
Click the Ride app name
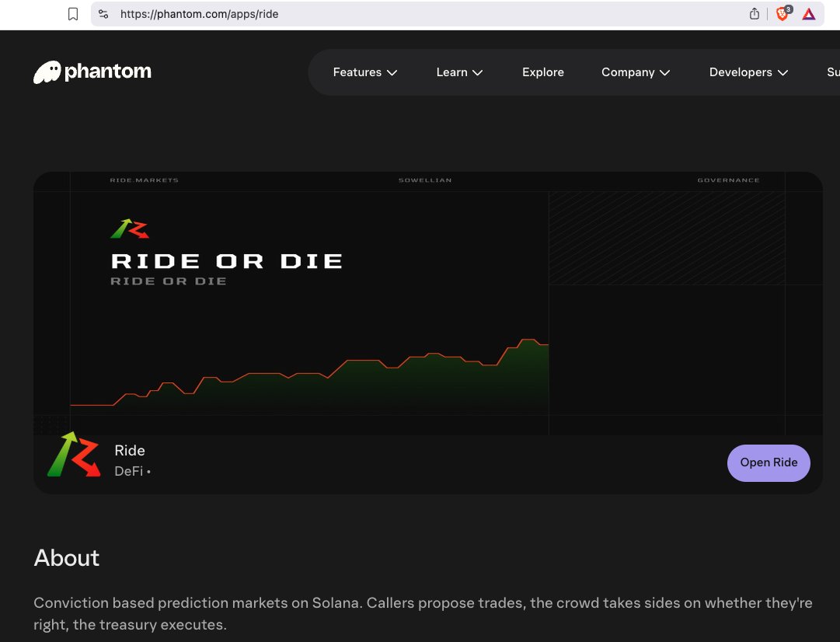(130, 450)
